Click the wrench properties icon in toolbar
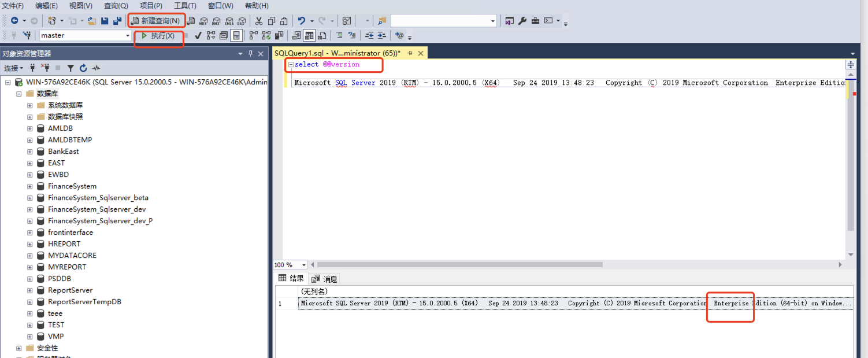The image size is (868, 358). 522,21
